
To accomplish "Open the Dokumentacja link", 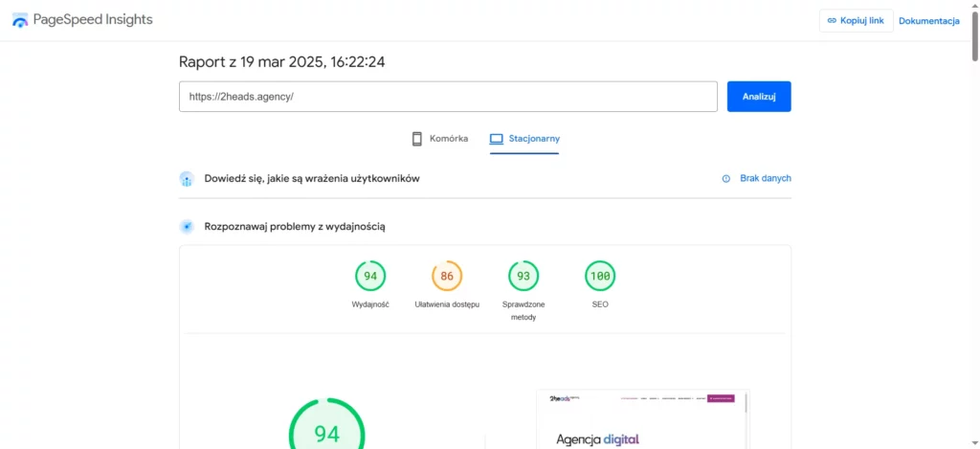I will point(928,21).
